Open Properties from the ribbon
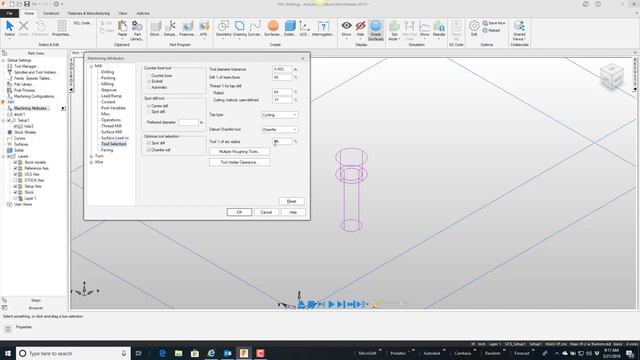 point(61,29)
